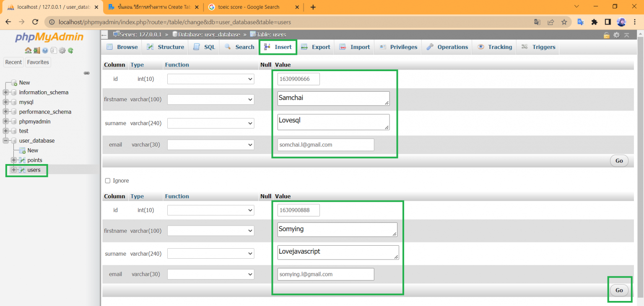Toggle the Ignore checkbox
Image resolution: width=644 pixels, height=306 pixels.
click(x=108, y=181)
